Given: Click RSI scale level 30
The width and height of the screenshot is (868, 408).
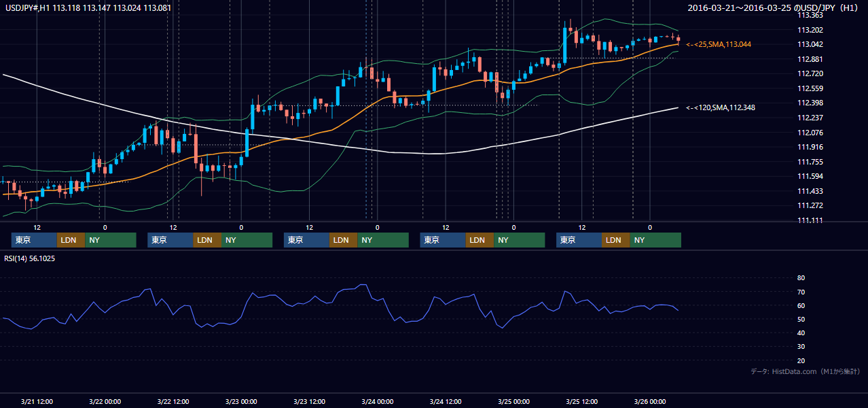Looking at the screenshot, I should [x=801, y=347].
